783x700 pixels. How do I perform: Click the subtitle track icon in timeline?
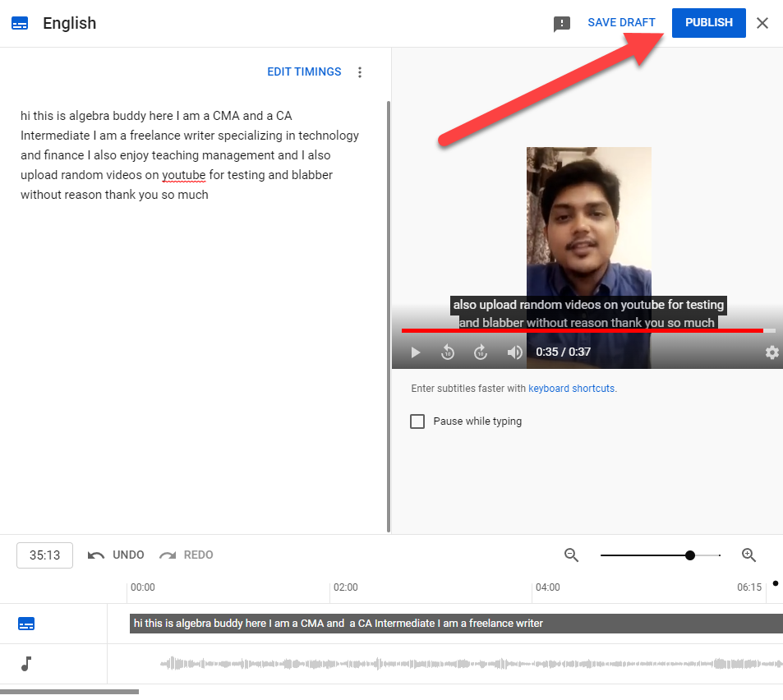click(27, 624)
